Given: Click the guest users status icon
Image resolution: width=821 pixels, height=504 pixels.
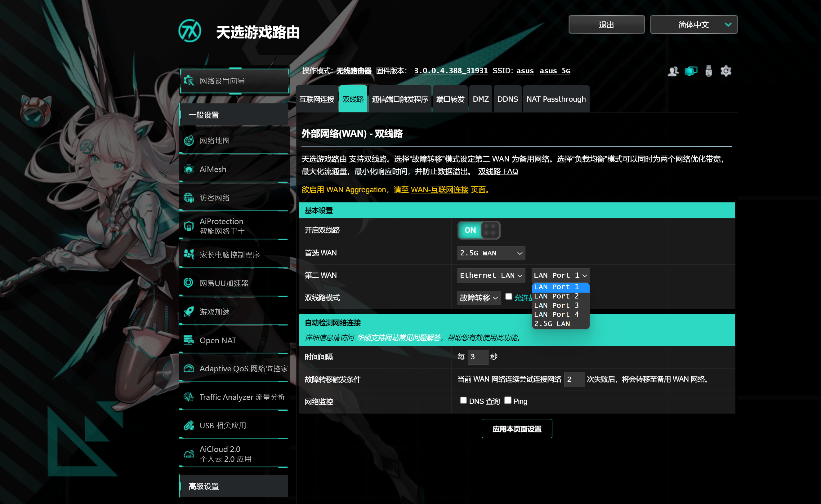Looking at the screenshot, I should pos(673,71).
